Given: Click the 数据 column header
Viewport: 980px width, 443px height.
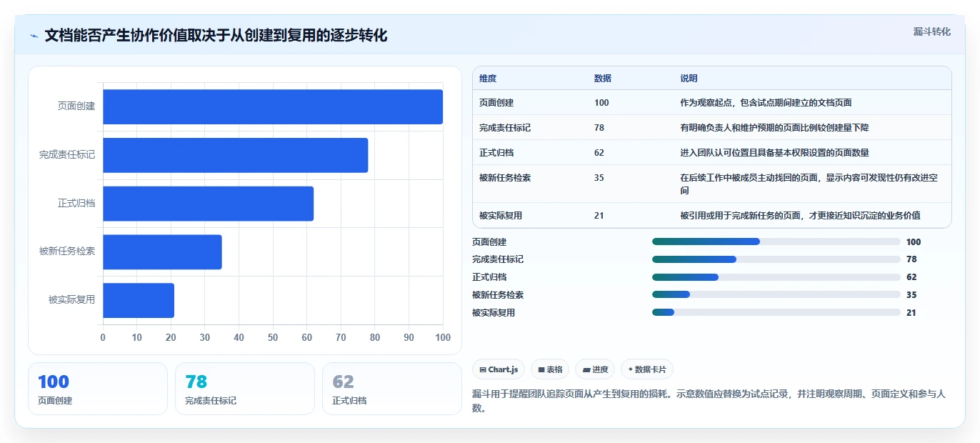Looking at the screenshot, I should [603, 79].
